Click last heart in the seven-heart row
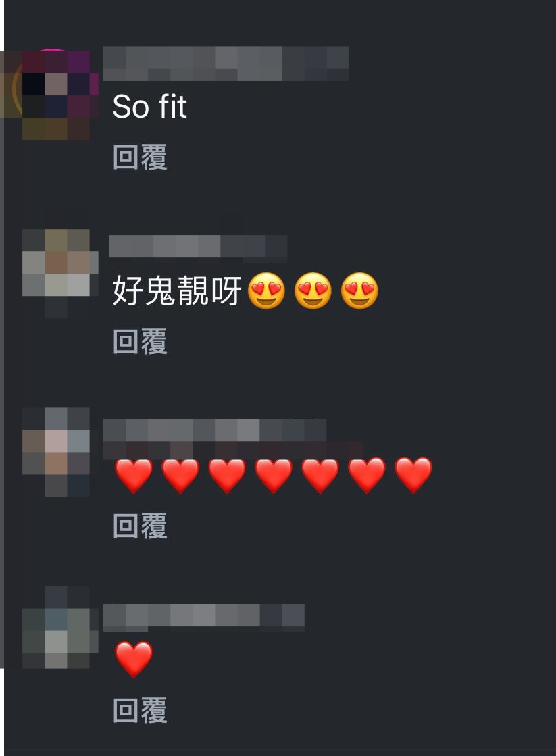The height and width of the screenshot is (756, 556). click(x=413, y=476)
